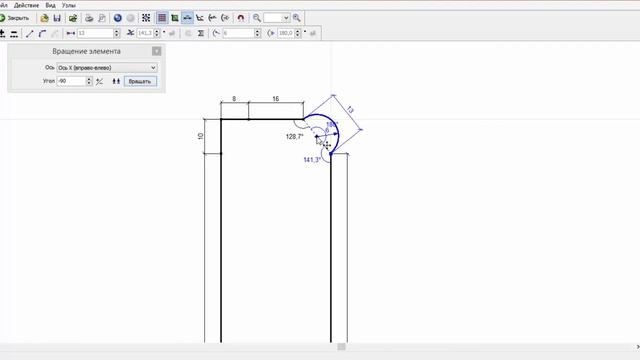
Task: Click the black dotted-square fit icon
Action: 146,18
